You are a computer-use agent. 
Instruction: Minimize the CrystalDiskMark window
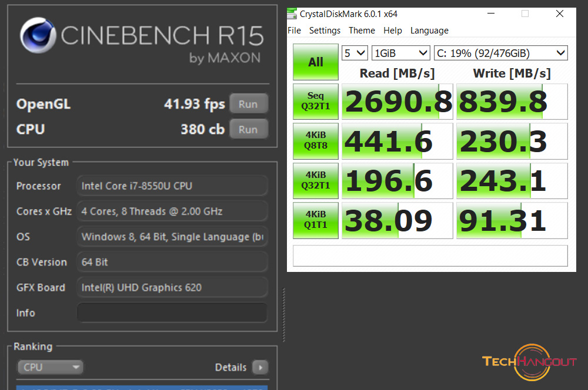[490, 14]
